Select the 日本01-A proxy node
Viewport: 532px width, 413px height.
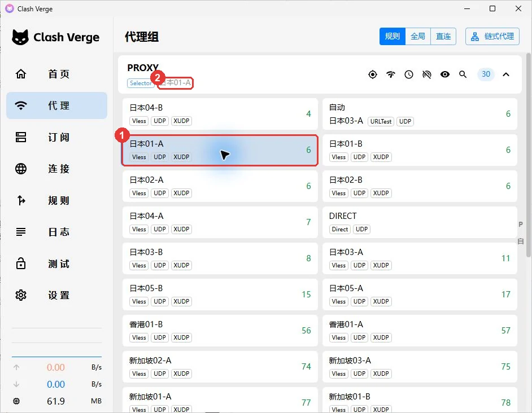click(x=220, y=150)
